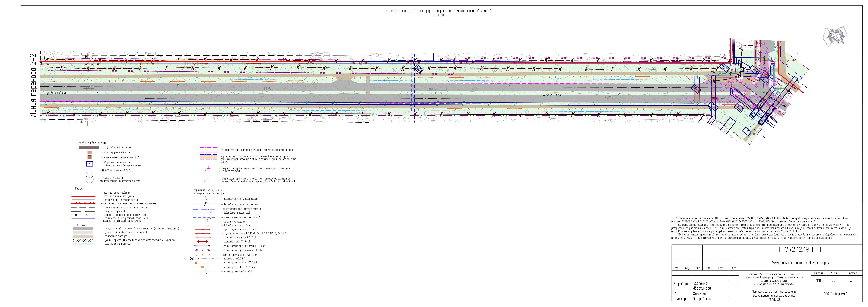Select the circled '132' registered OKS symbol

pos(90,179)
